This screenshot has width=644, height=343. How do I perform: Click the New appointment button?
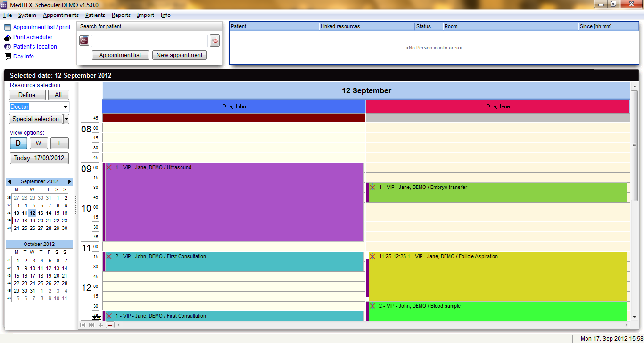pyautogui.click(x=180, y=55)
